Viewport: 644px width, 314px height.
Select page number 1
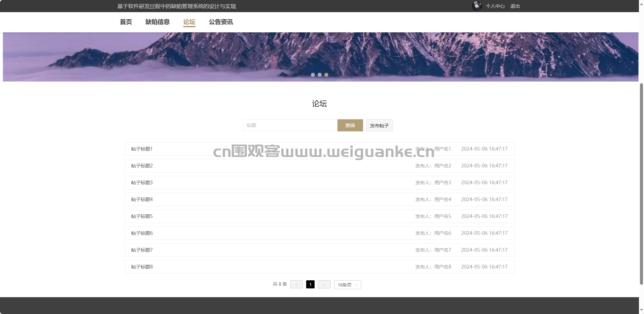pyautogui.click(x=310, y=285)
